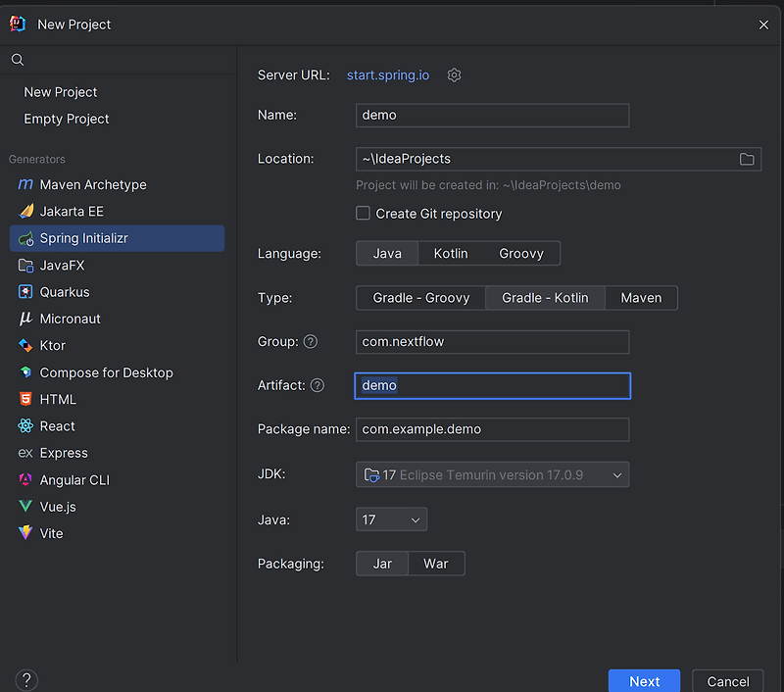Click the Jakarta EE generator icon
This screenshot has width=784, height=692.
click(x=25, y=212)
